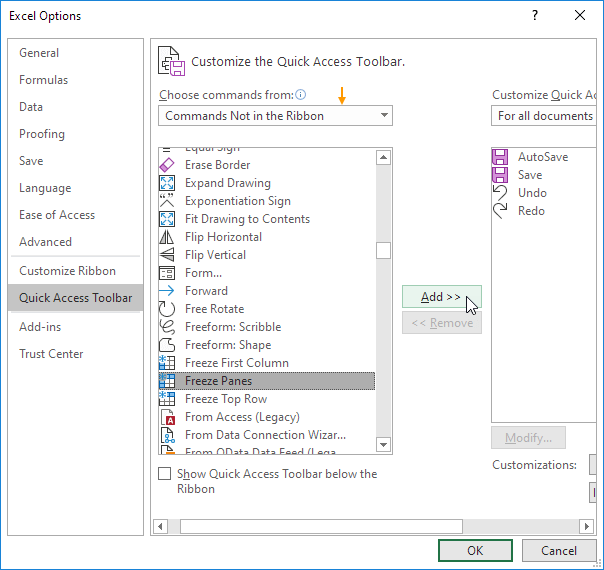Switch to the Customize Ribbon category
This screenshot has height=570, width=604.
point(67,271)
